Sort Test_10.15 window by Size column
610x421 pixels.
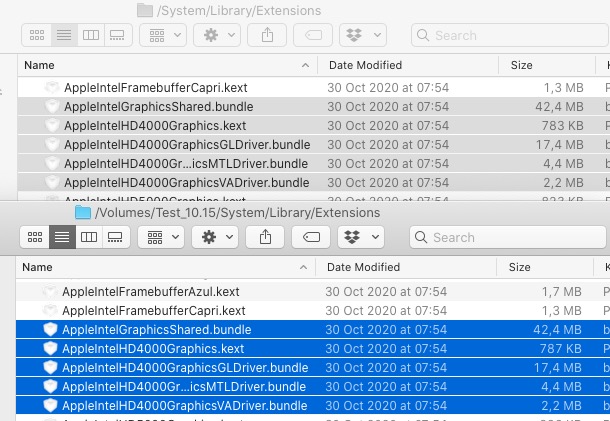click(x=545, y=267)
